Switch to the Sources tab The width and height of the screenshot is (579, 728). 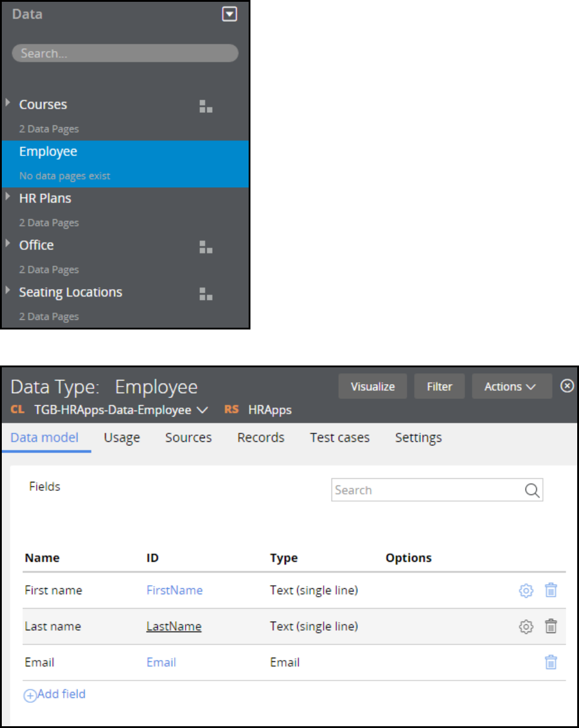pyautogui.click(x=189, y=438)
